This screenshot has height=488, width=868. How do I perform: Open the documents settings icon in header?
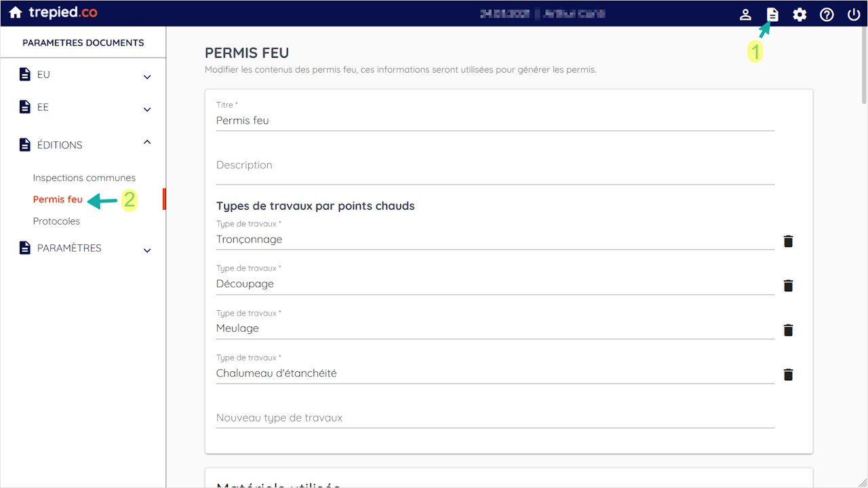pos(772,14)
